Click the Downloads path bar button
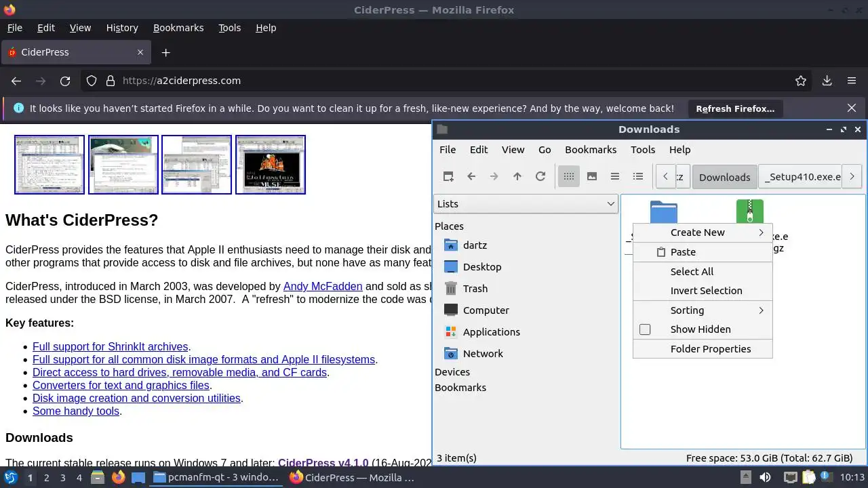868x488 pixels. (724, 177)
